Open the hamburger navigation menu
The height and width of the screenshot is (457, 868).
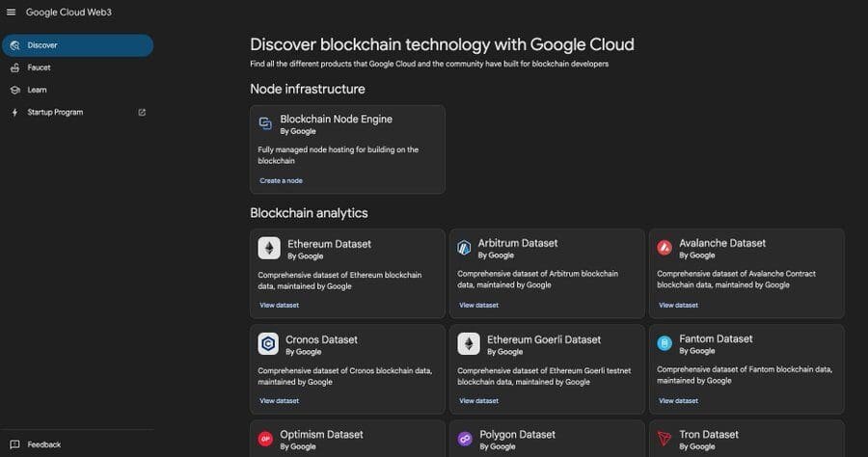tap(12, 13)
